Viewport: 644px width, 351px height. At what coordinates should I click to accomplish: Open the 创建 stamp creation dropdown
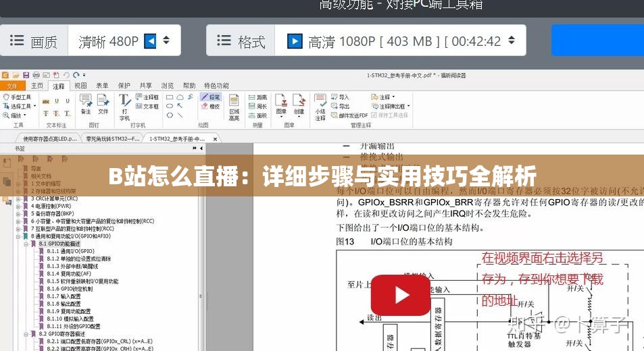click(299, 105)
